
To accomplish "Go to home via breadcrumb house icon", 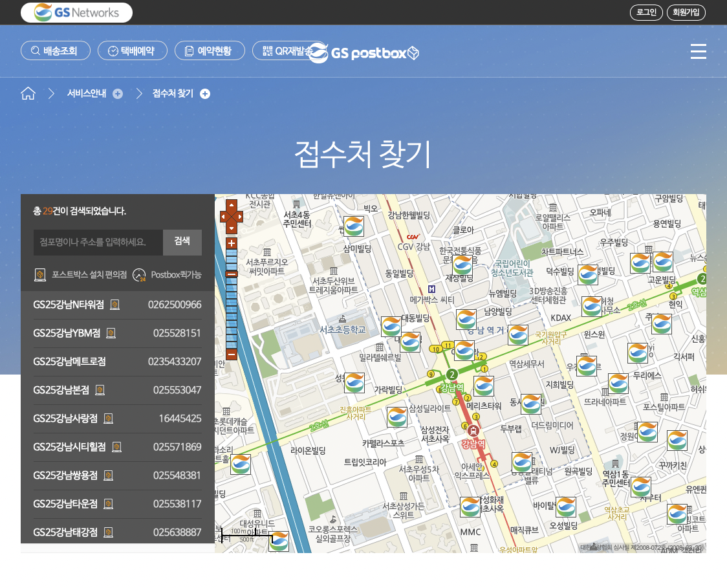I will (28, 94).
